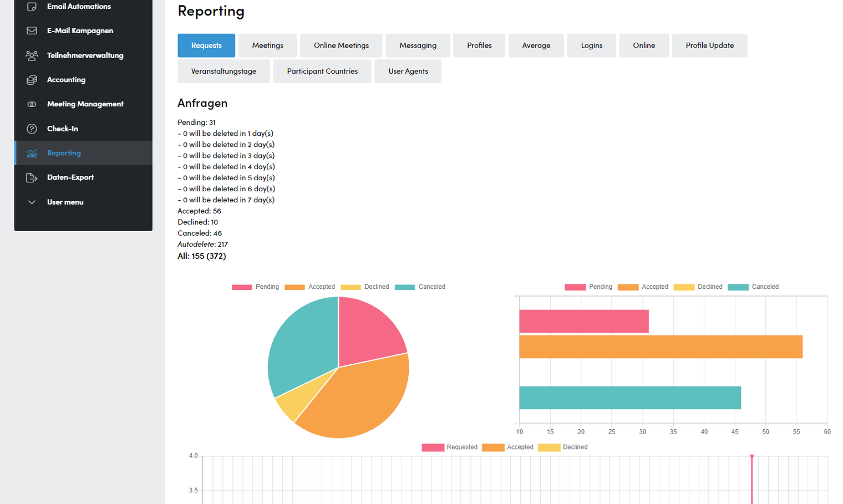Toggle Pending series in pie chart legend

pos(255,287)
